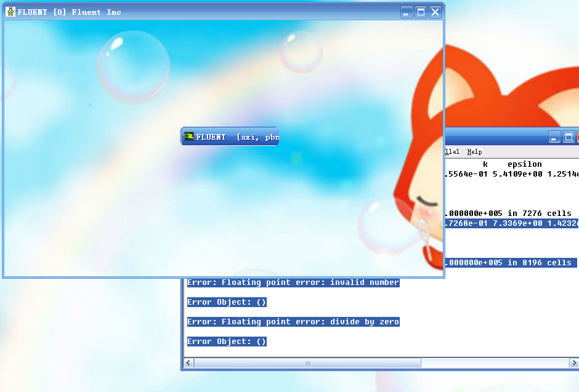Click the 'divide by zero' error line
The image size is (579, 392).
tap(293, 322)
